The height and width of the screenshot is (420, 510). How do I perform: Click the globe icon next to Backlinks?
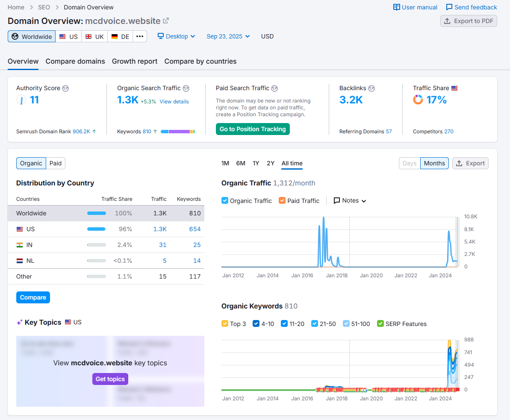[371, 88]
